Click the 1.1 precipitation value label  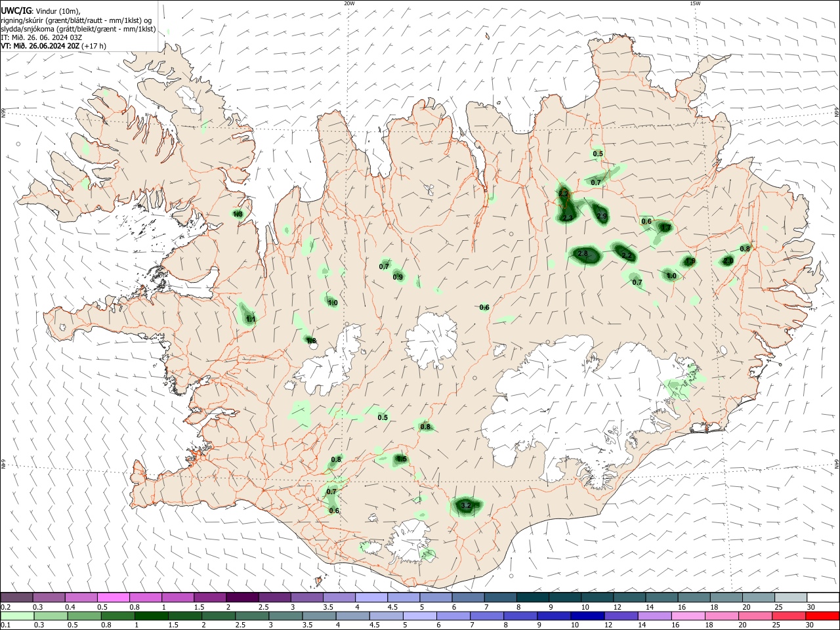250,319
